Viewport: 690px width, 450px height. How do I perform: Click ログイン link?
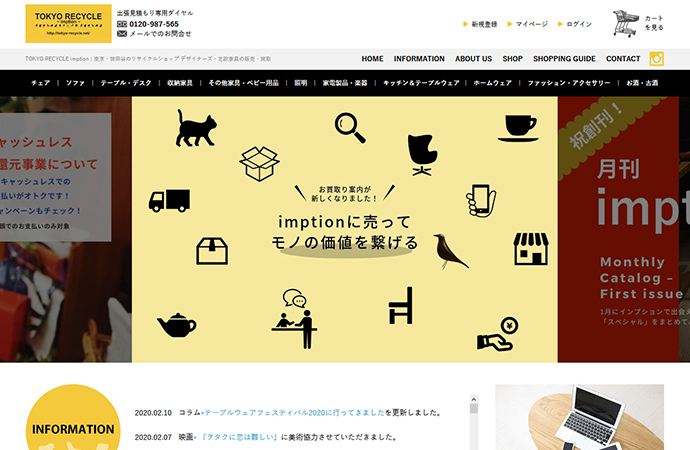pos(579,24)
